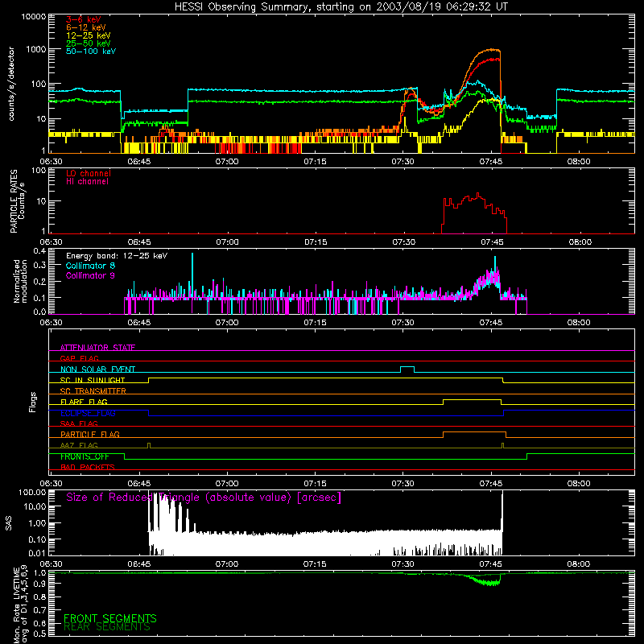Click the FLARE FLAG label
The height and width of the screenshot is (644, 644).
pos(84,402)
